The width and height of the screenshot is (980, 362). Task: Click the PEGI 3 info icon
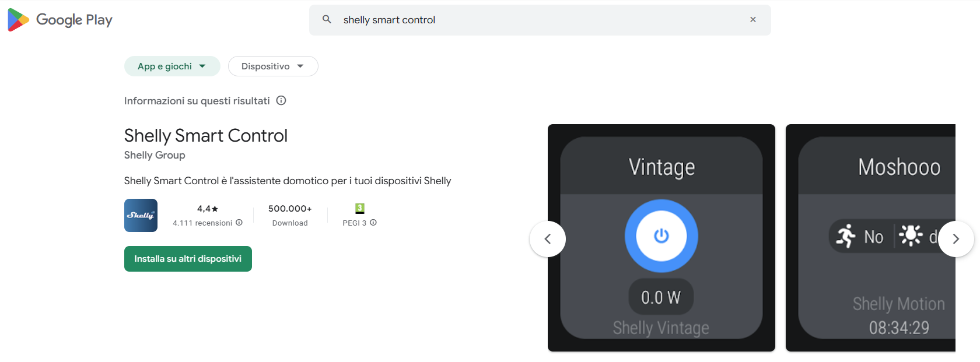click(373, 223)
